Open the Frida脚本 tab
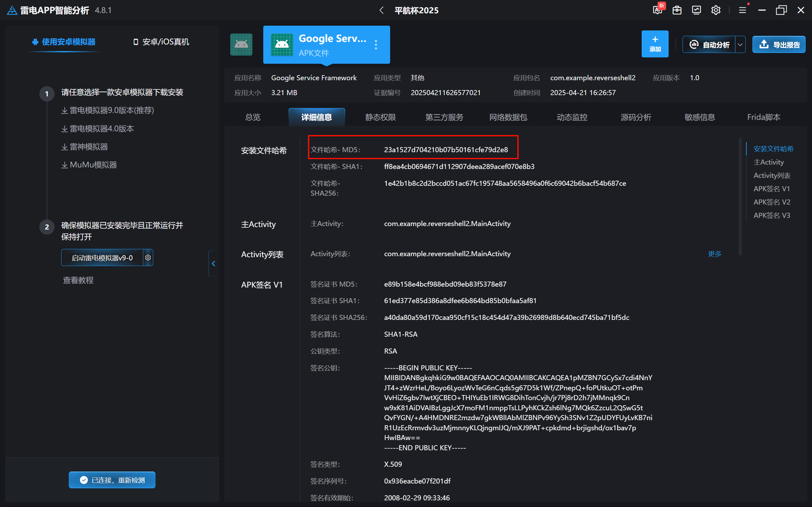Image resolution: width=812 pixels, height=507 pixels. (764, 117)
